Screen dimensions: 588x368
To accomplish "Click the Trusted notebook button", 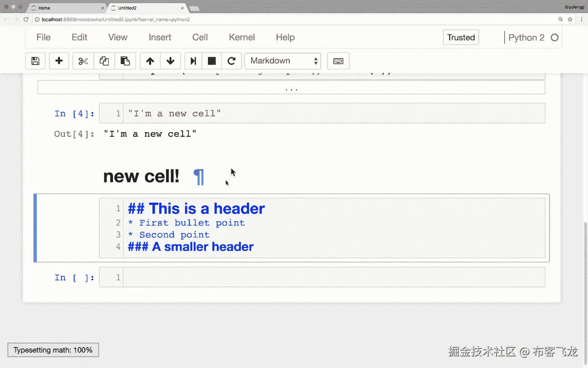I will coord(461,37).
